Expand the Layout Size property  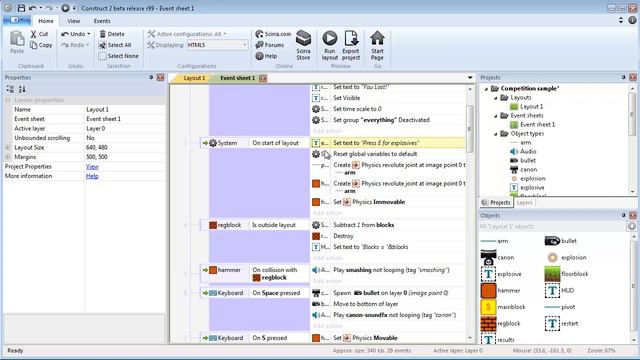pos(8,147)
